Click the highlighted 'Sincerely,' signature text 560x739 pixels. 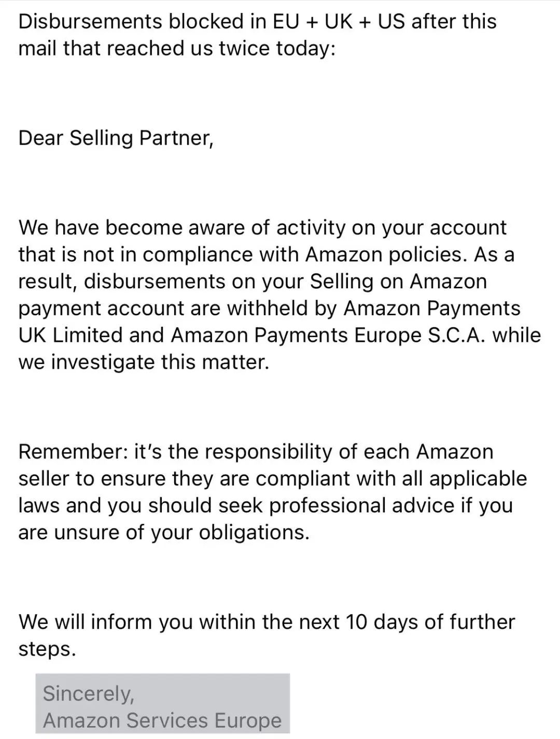[89, 693]
